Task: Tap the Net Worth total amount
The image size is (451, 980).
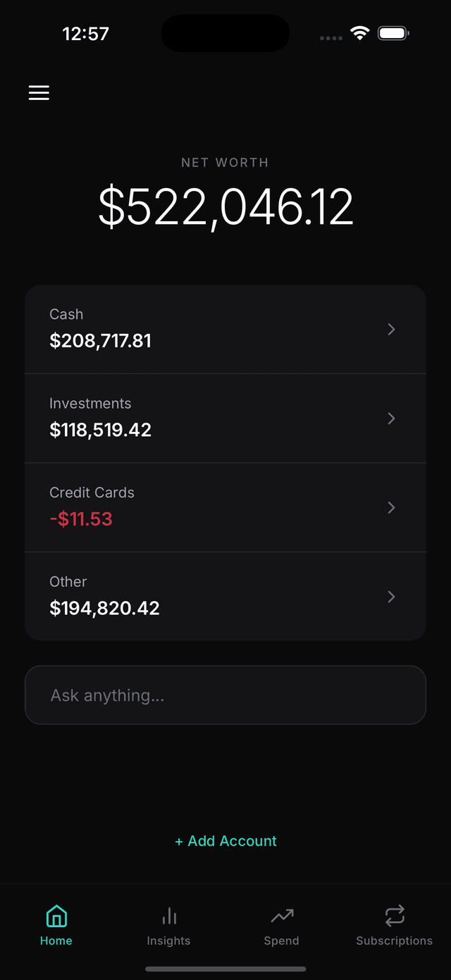Action: point(225,207)
